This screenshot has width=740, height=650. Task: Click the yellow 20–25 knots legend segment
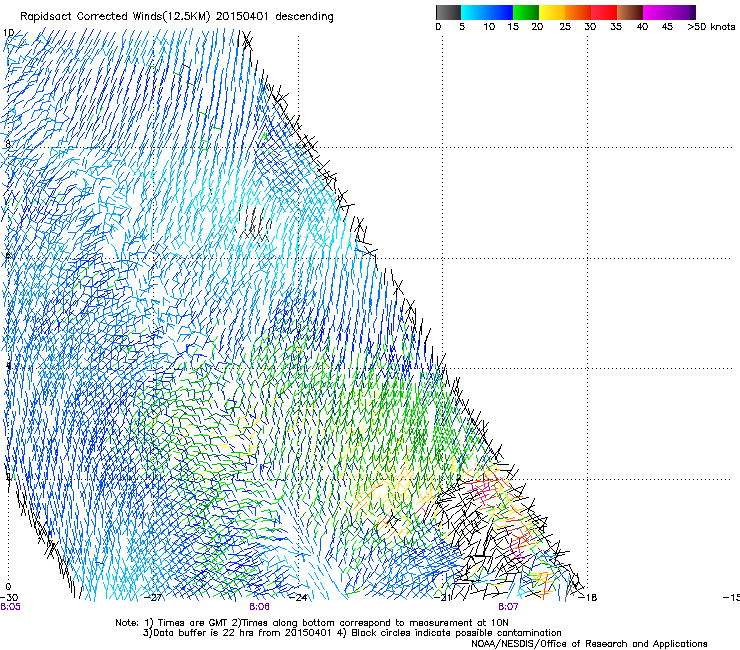click(x=551, y=12)
